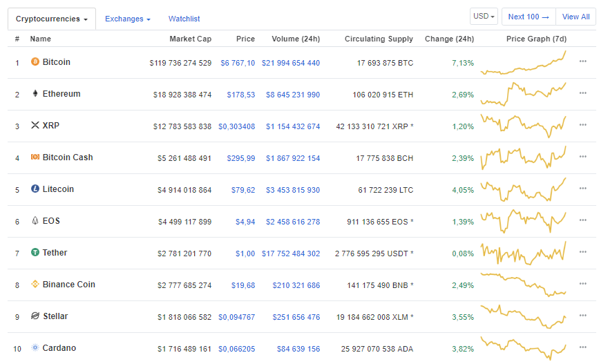Viewport: 599px width, 364px height.
Task: Open the USD currency selector
Action: (x=484, y=17)
